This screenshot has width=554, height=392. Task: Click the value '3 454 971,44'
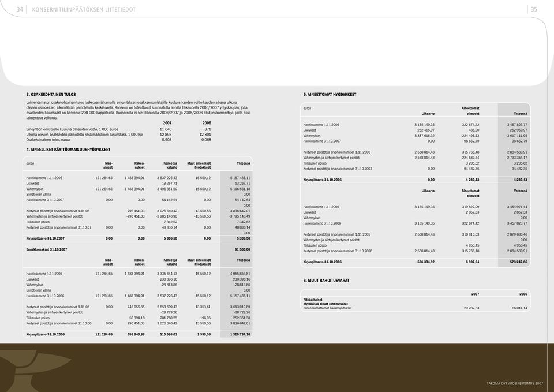[x=517, y=207]
